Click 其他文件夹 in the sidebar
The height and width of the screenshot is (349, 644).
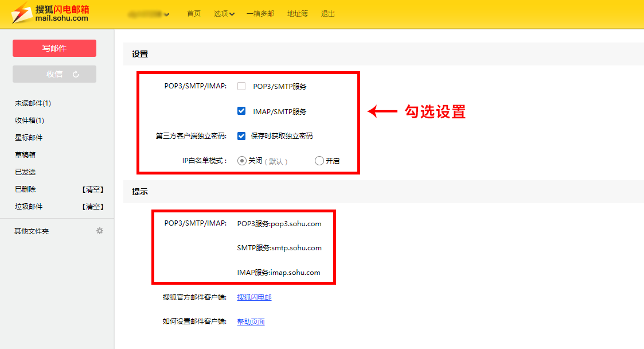(32, 231)
